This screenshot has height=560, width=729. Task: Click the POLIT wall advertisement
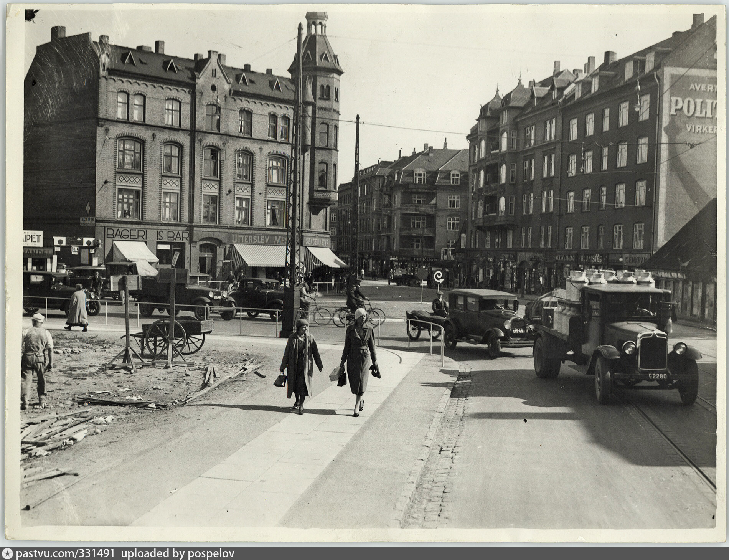pyautogui.click(x=693, y=106)
